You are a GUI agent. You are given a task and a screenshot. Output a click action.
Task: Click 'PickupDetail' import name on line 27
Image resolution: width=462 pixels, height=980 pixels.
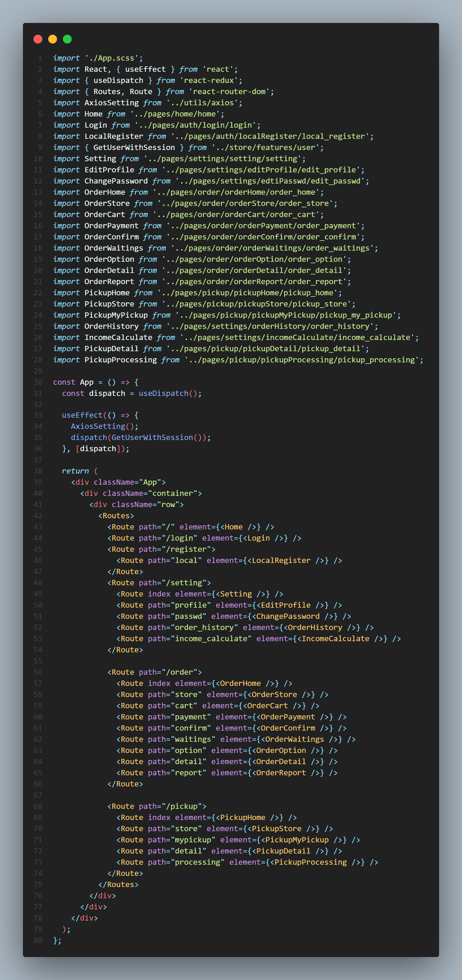(x=112, y=349)
